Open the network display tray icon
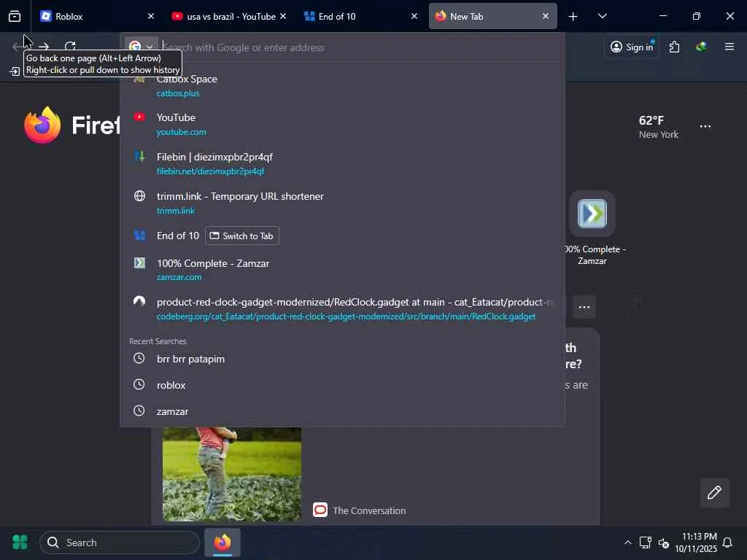This screenshot has height=560, width=747. (646, 542)
